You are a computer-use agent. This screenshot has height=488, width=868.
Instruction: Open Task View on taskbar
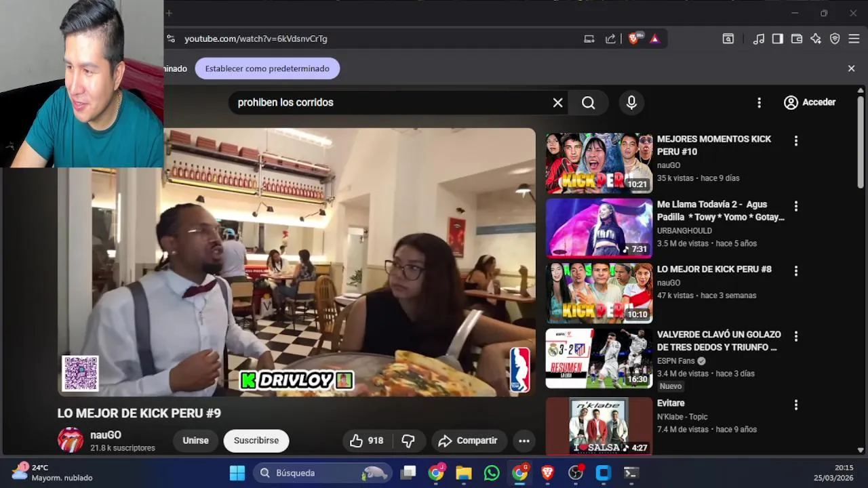[408, 473]
